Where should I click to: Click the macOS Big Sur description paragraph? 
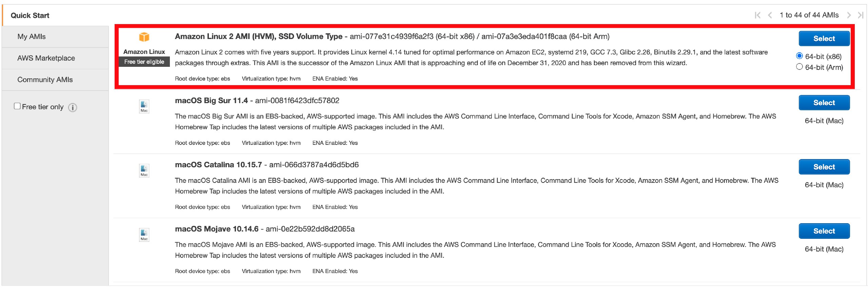[475, 121]
